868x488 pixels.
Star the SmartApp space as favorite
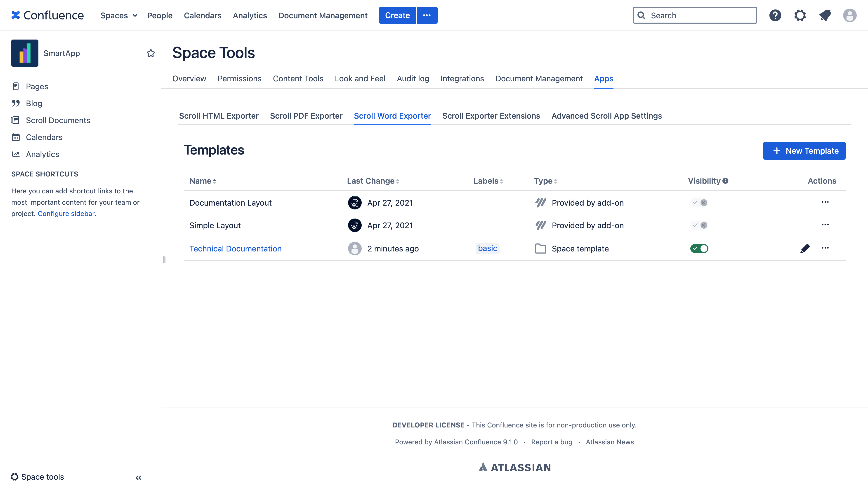151,53
